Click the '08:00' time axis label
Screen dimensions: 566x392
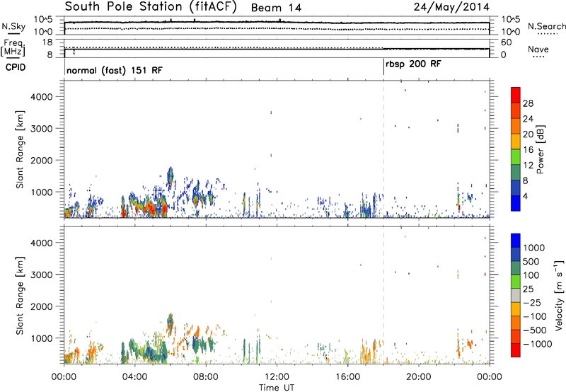pyautogui.click(x=206, y=377)
